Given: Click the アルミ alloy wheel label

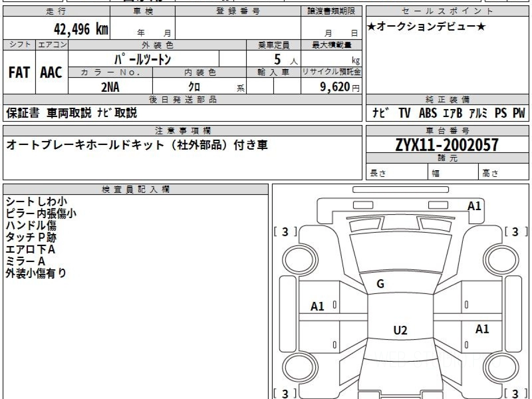Looking at the screenshot, I should coord(479,113).
